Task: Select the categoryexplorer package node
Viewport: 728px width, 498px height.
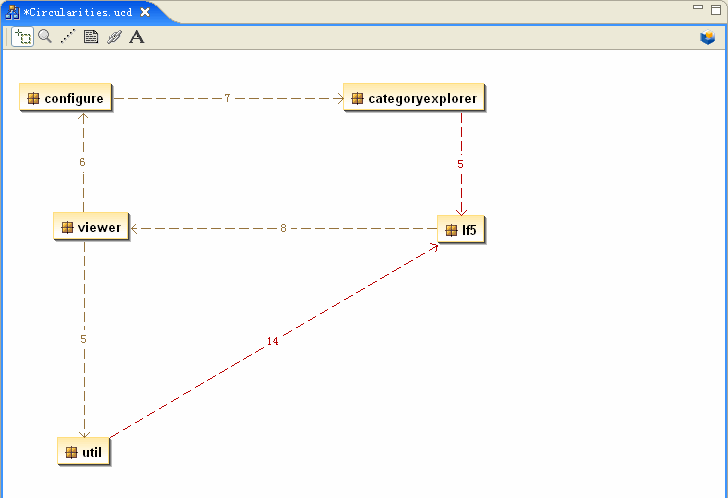Action: (414, 97)
